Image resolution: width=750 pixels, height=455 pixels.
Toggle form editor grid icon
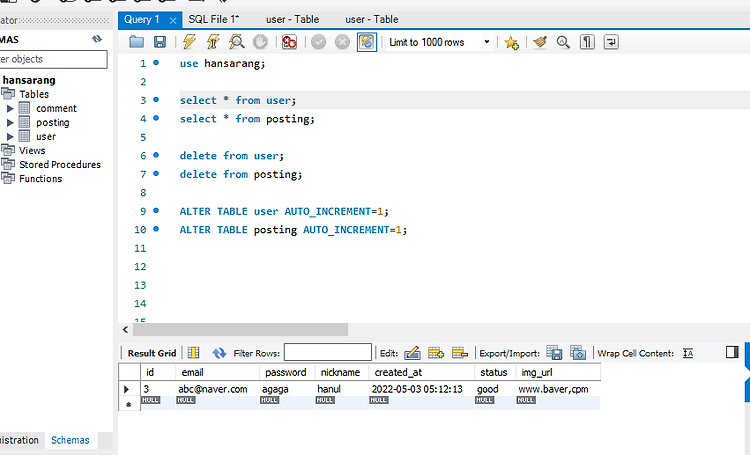coord(194,353)
